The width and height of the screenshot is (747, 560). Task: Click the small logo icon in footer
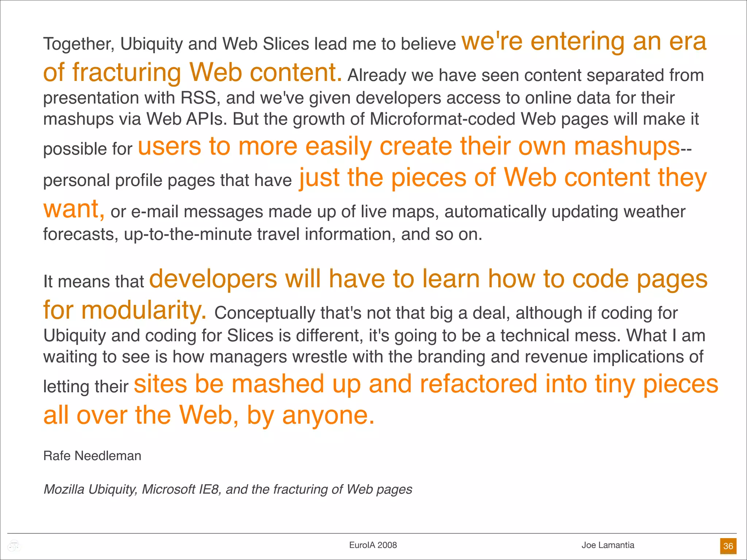pyautogui.click(x=14, y=546)
